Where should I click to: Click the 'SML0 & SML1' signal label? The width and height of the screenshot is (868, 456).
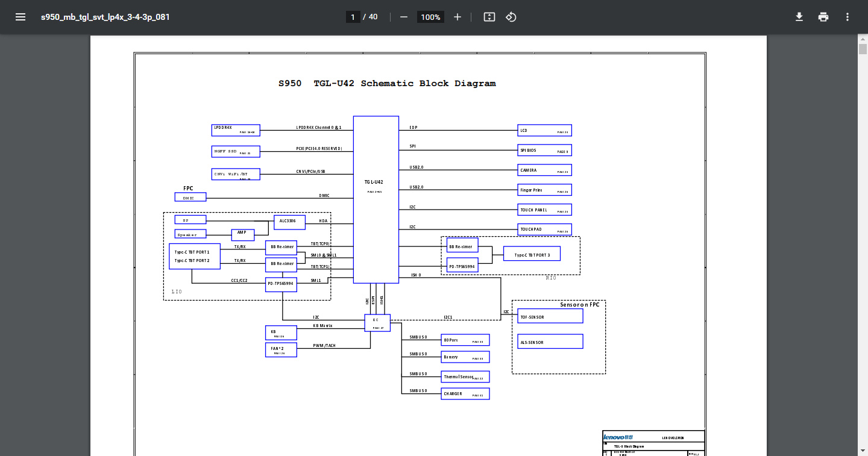(324, 255)
